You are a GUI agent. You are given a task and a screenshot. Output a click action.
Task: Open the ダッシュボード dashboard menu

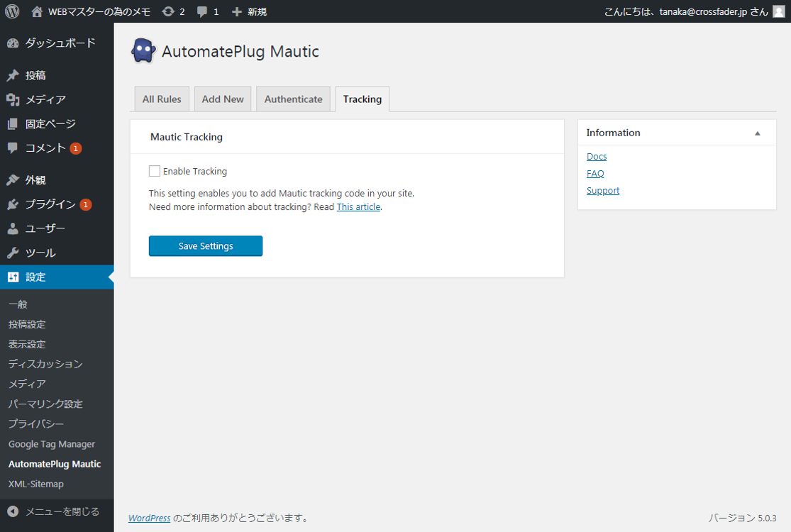60,43
